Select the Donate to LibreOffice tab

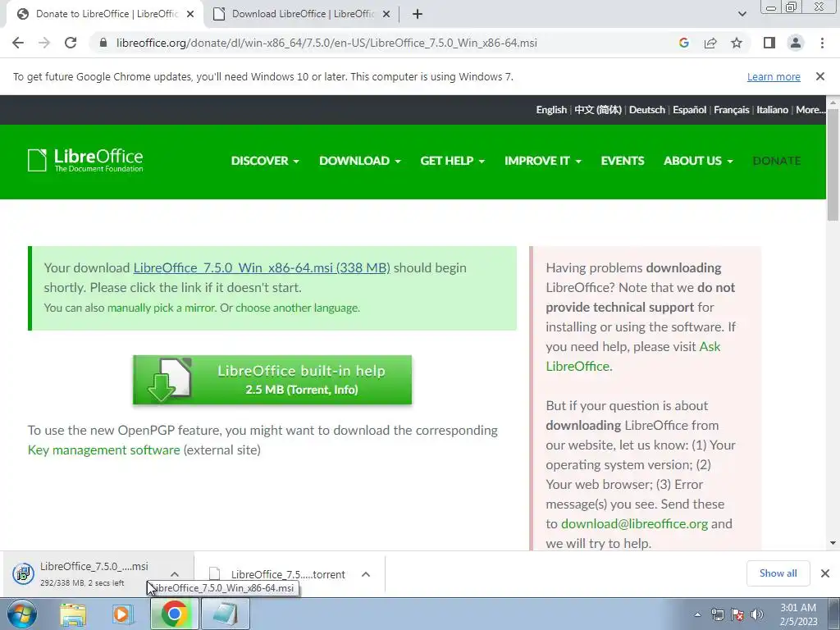click(104, 14)
